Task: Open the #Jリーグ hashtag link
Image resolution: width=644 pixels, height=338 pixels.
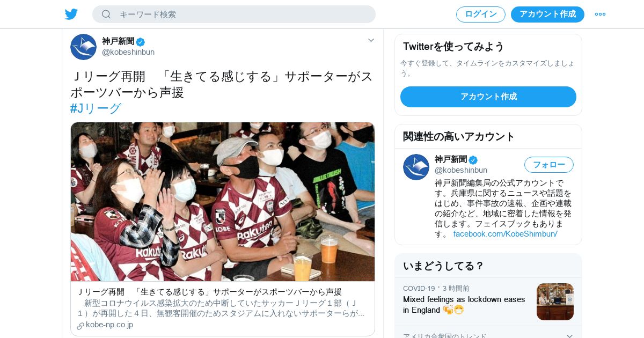Action: point(96,108)
